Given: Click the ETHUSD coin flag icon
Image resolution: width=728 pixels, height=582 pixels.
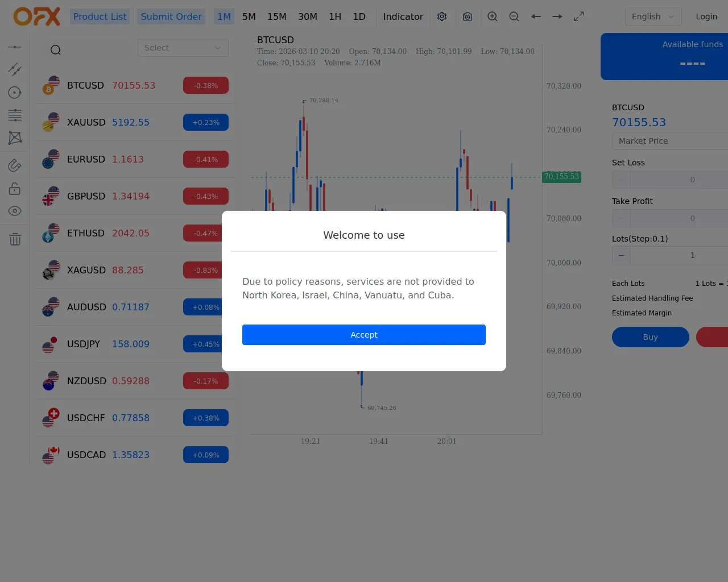Looking at the screenshot, I should pyautogui.click(x=51, y=233).
